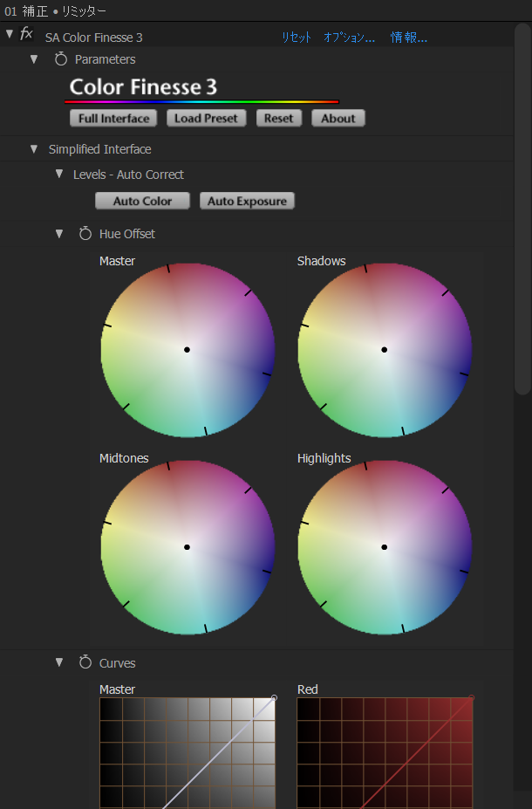Toggle the Hue Offset stopwatch
532x809 pixels.
coord(85,233)
